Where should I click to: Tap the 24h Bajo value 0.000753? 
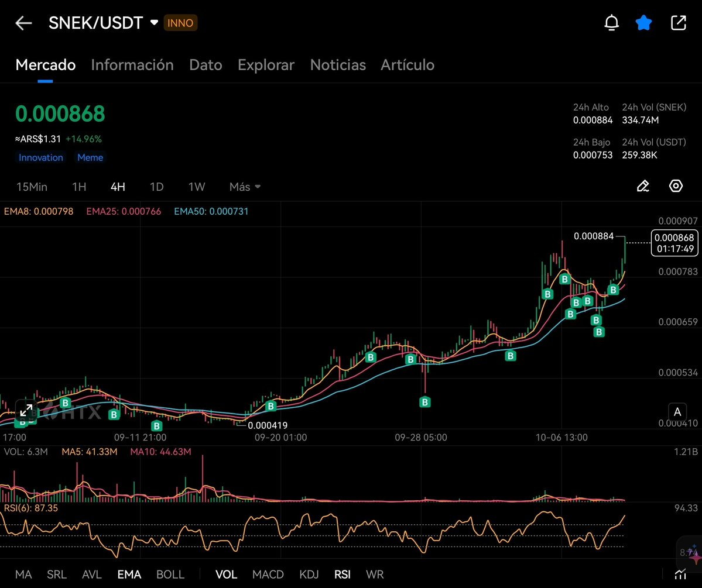tap(593, 155)
